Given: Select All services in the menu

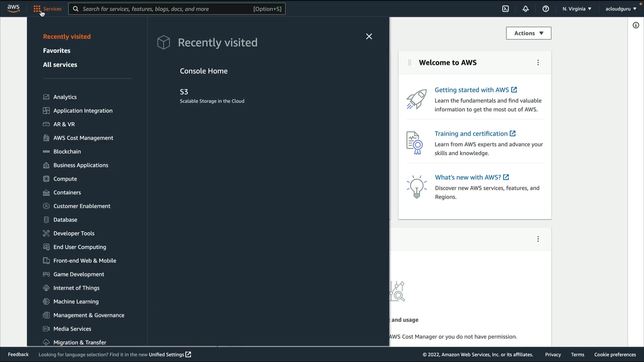Looking at the screenshot, I should click(60, 65).
